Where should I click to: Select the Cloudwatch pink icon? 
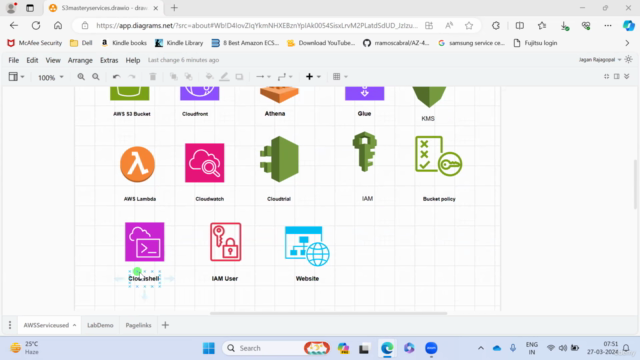pyautogui.click(x=204, y=163)
